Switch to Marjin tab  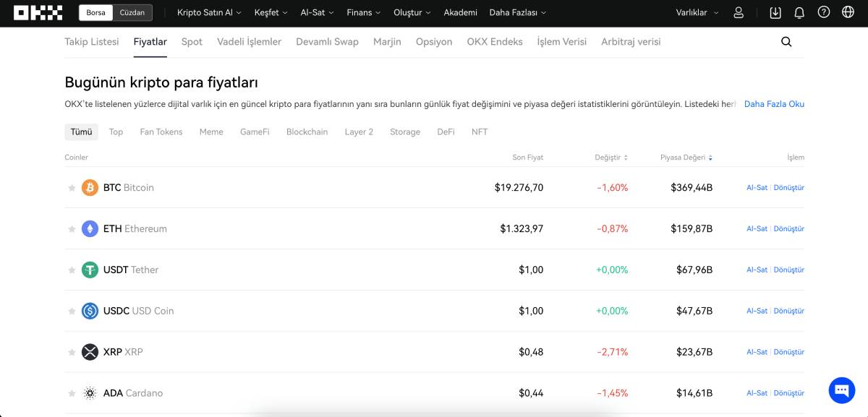point(387,42)
